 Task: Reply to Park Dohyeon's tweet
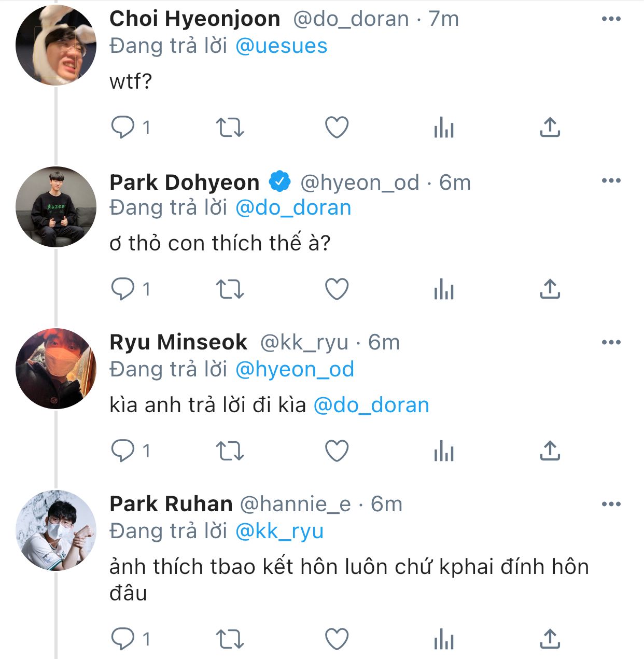coord(123,289)
